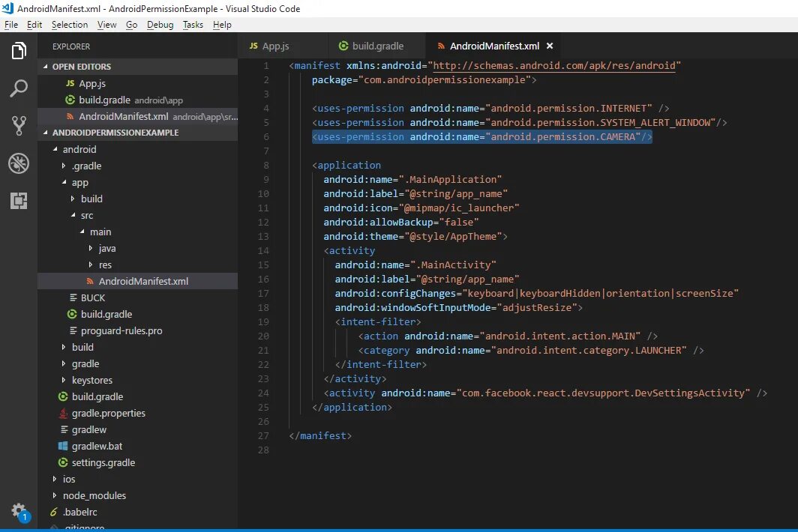Image resolution: width=798 pixels, height=532 pixels.
Task: Click the DevSettingsActivity activity line
Action: pos(545,393)
